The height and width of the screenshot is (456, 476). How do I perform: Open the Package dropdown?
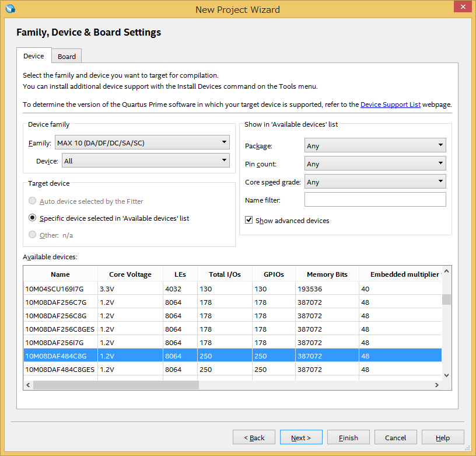[375, 146]
